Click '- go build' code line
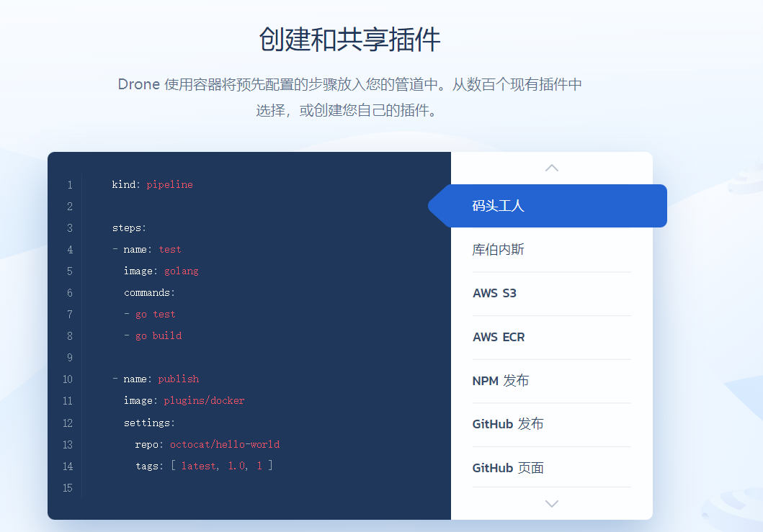Screen dimensions: 763x532 pos(152,336)
